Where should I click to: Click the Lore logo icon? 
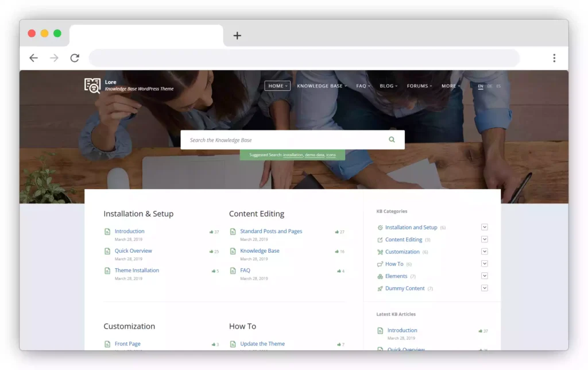point(92,86)
